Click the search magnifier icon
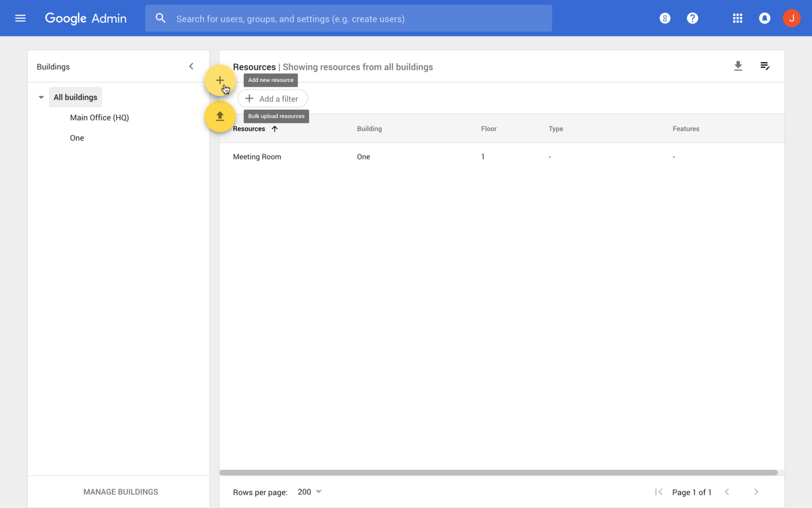812x508 pixels. (x=160, y=18)
